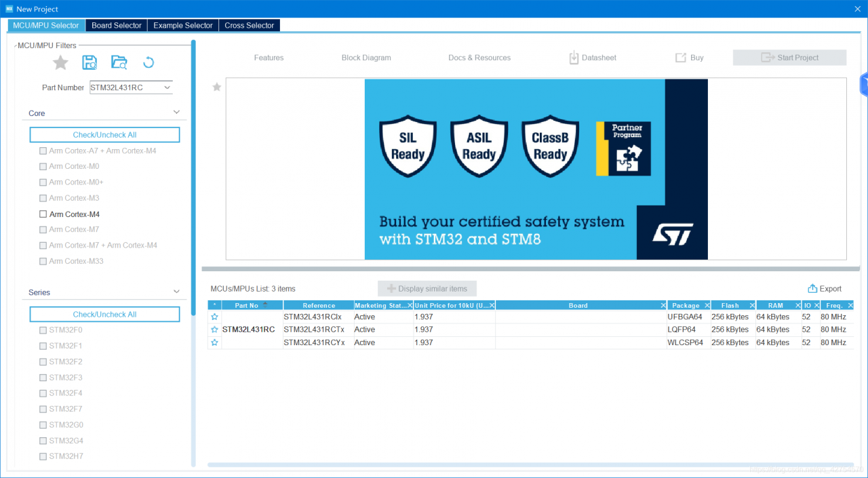868x478 pixels.
Task: Select the STM32L431RCTx reference cell
Action: point(318,330)
